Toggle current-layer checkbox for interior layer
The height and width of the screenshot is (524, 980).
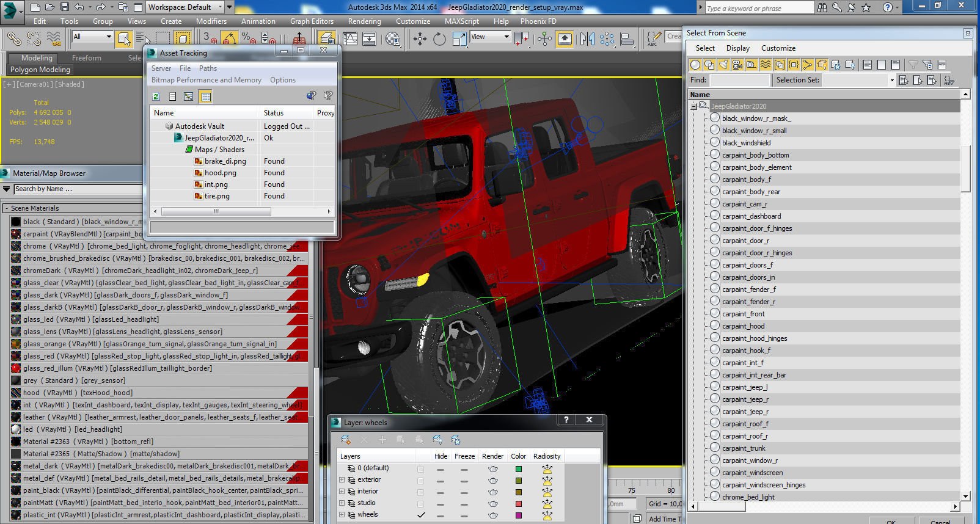tap(420, 492)
